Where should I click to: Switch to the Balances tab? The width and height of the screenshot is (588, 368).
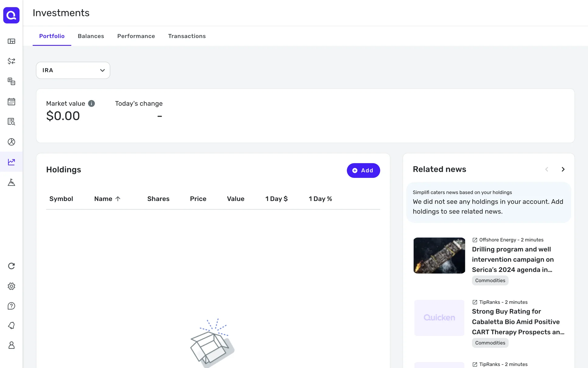pos(91,36)
